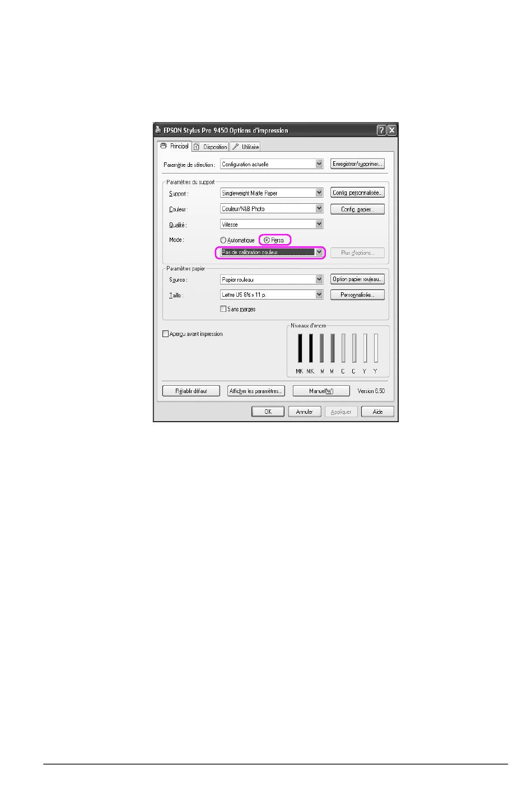
Task: Open the Pas de calibration couleur dropdown
Action: pyautogui.click(x=272, y=253)
